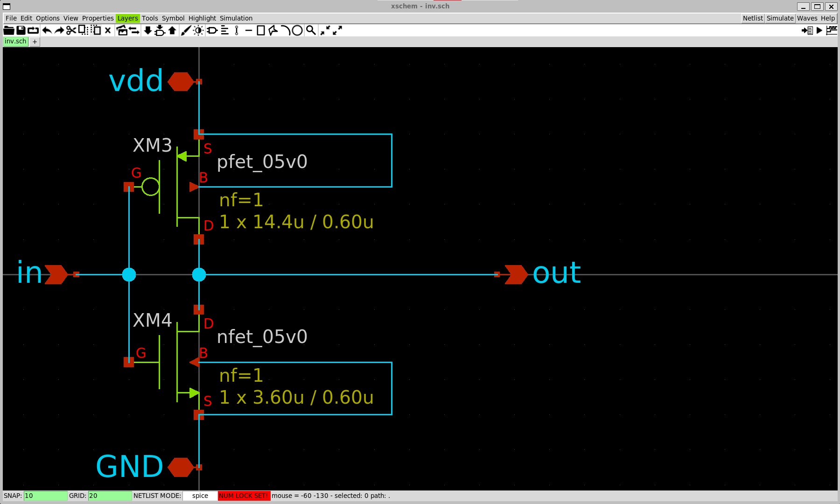Click the Paste clipboard icon
840x504 pixels.
(x=96, y=30)
